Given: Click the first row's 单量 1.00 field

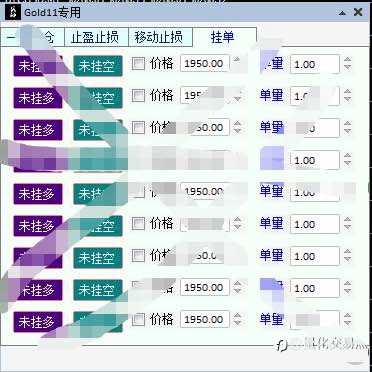Looking at the screenshot, I should point(315,64).
